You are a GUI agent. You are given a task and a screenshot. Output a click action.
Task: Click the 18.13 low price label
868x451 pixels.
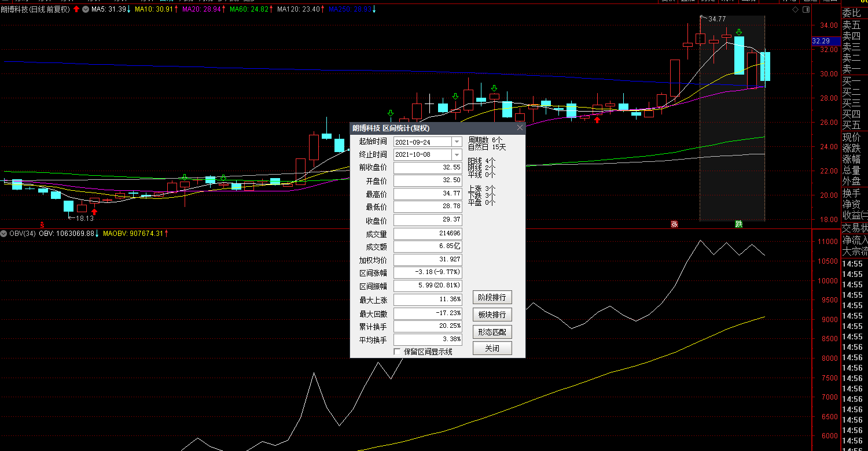(84, 218)
